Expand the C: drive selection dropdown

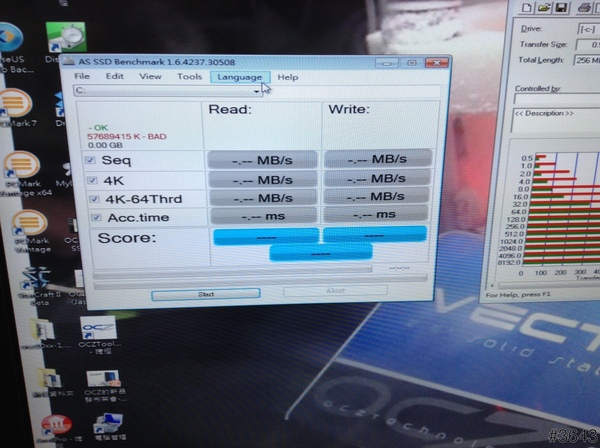pos(256,90)
